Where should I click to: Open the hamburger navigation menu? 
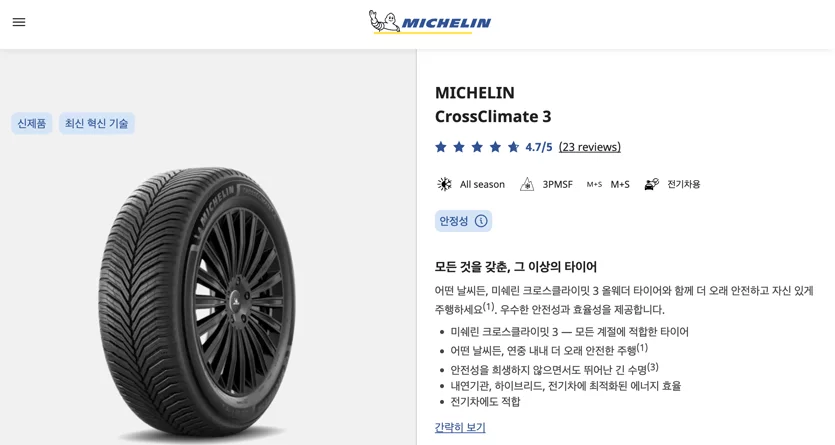click(19, 22)
